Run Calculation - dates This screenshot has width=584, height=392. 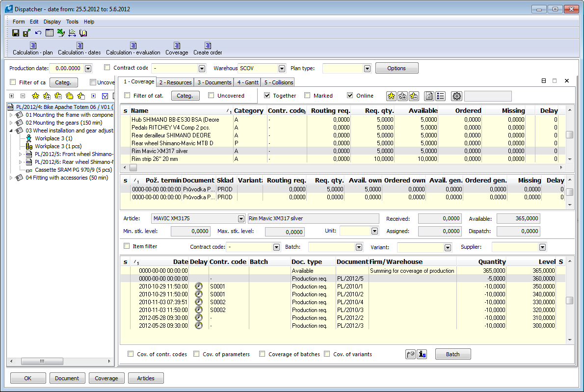pos(80,49)
